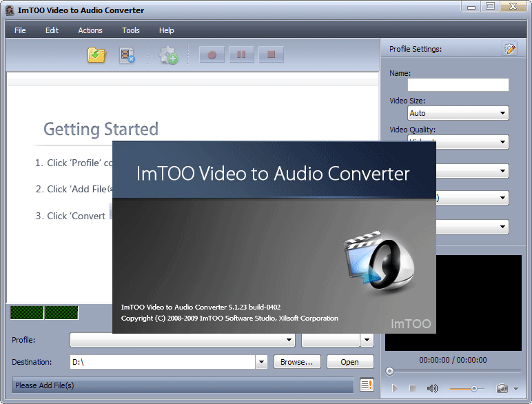Image resolution: width=532 pixels, height=404 pixels.
Task: Close the ImTOO window
Action: tap(513, 6)
